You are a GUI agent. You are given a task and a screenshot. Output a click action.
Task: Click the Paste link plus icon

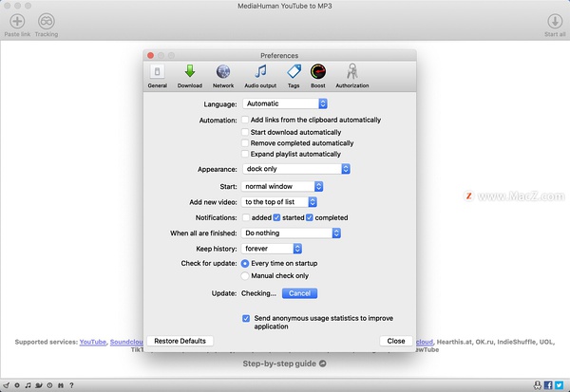coord(17,22)
